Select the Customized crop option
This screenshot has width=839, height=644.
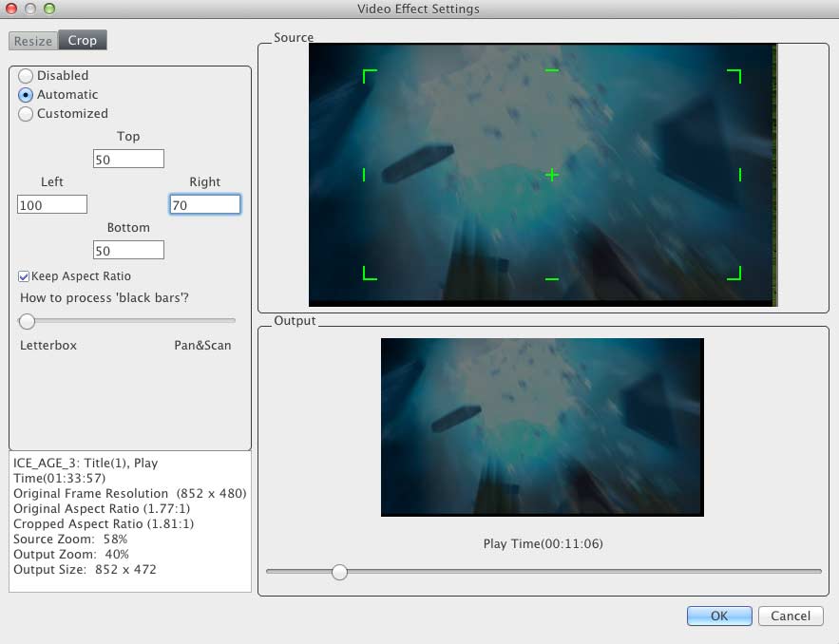click(x=26, y=114)
